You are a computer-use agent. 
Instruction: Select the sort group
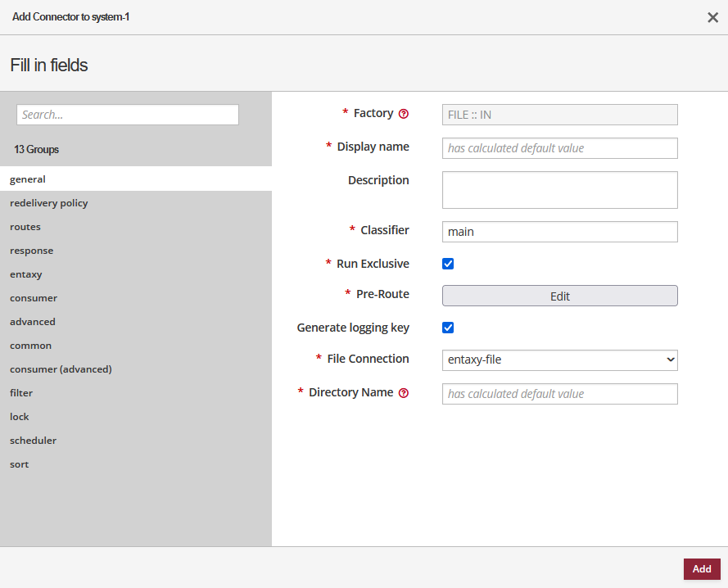tap(20, 464)
